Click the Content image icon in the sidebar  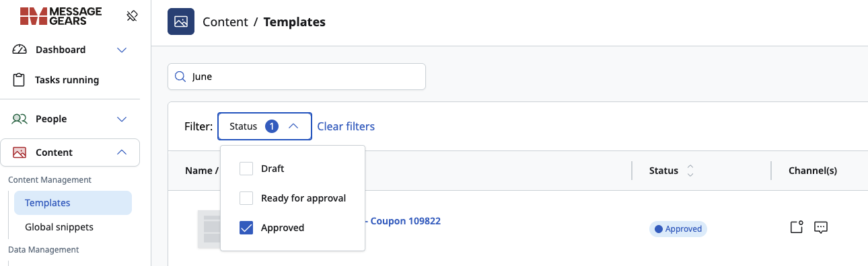[19, 152]
